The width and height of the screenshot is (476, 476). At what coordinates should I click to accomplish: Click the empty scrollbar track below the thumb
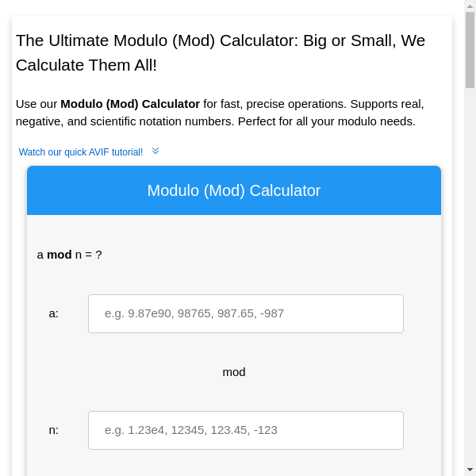(470, 278)
